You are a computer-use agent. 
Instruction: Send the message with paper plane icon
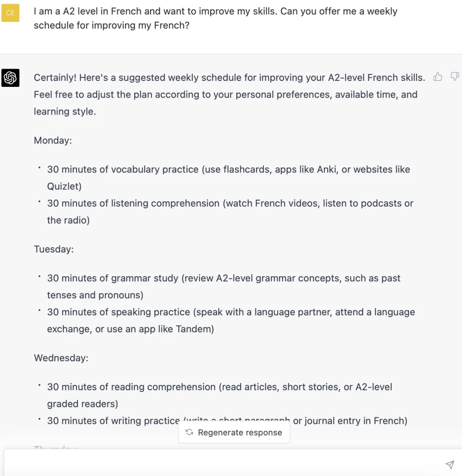tap(449, 464)
